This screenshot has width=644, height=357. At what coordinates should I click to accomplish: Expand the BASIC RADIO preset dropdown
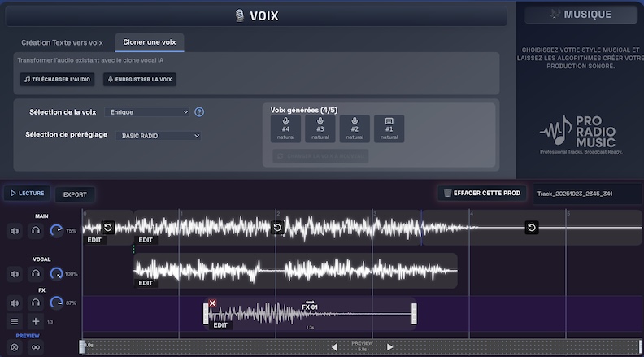click(159, 136)
